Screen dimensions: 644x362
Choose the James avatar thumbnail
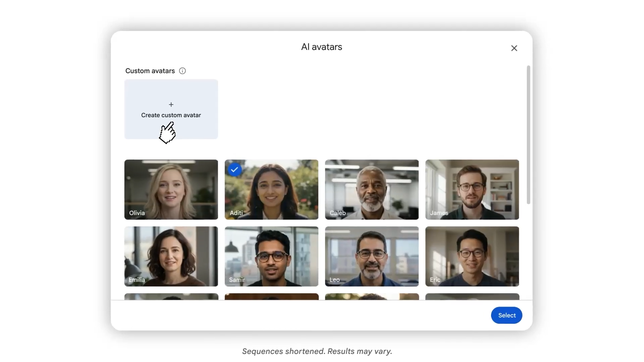[472, 189]
